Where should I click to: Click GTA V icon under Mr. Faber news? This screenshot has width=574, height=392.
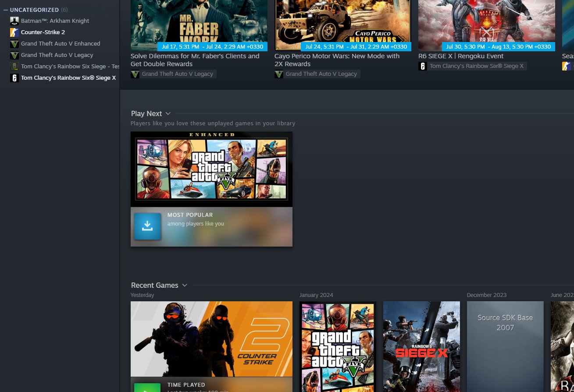(x=135, y=74)
